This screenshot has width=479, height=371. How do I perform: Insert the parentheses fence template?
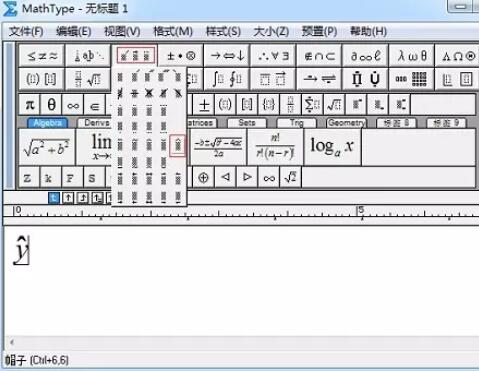tap(225, 105)
